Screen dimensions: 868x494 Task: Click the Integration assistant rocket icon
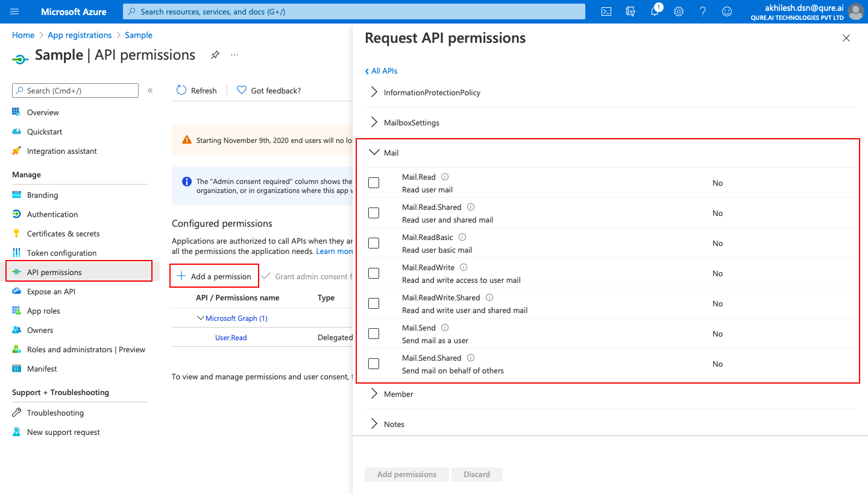pyautogui.click(x=16, y=151)
